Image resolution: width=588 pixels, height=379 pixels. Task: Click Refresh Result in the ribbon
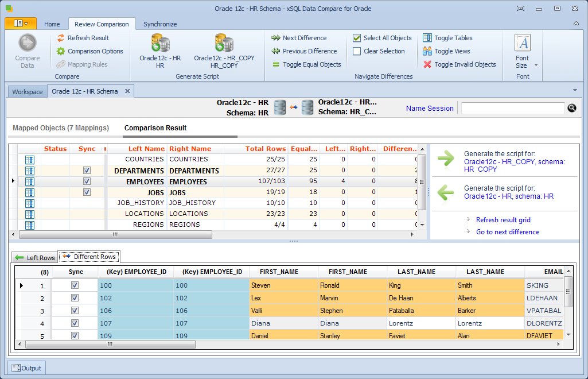pos(83,38)
